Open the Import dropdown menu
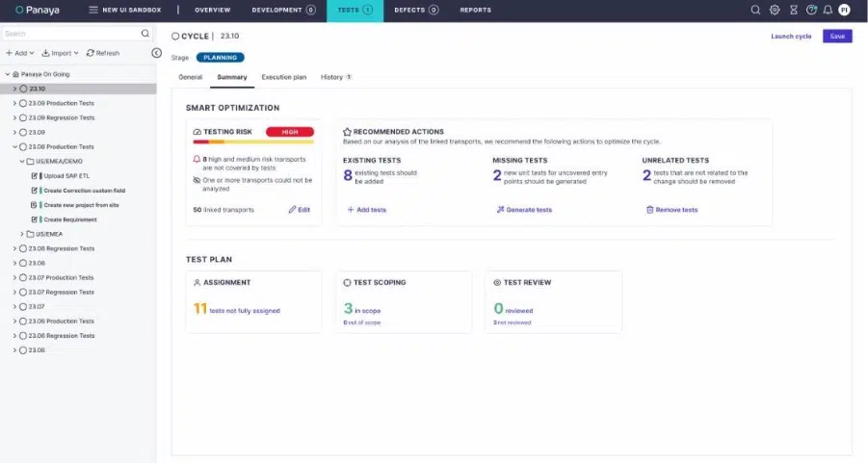868x463 pixels. [61, 53]
